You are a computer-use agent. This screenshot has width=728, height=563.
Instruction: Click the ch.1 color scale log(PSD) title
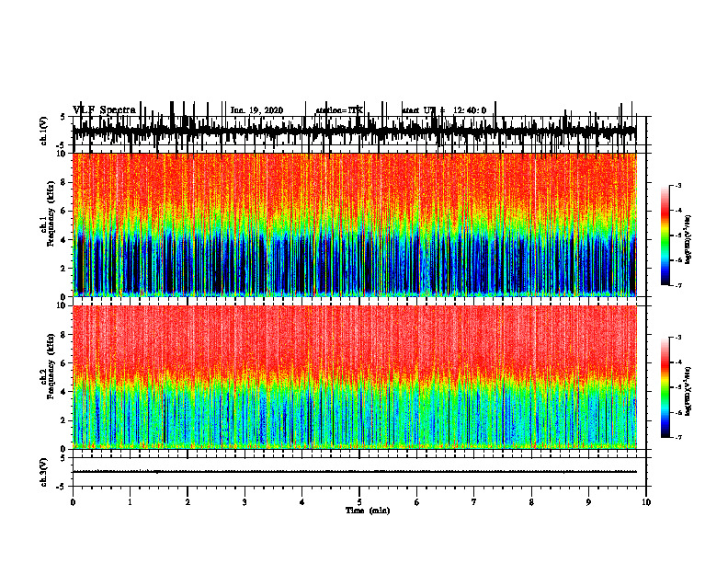click(688, 240)
